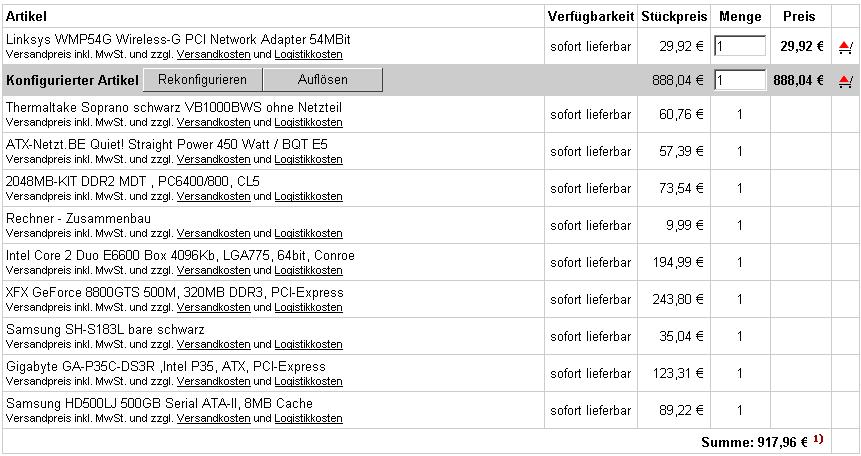Open Versandkosten link under Samsung SH-S183L
861x456 pixels.
pyautogui.click(x=213, y=344)
